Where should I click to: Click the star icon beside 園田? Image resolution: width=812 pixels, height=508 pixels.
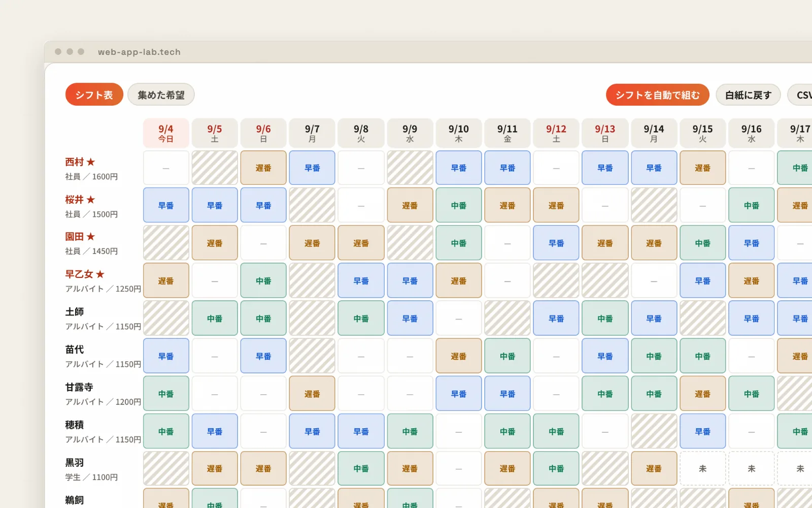coord(91,237)
